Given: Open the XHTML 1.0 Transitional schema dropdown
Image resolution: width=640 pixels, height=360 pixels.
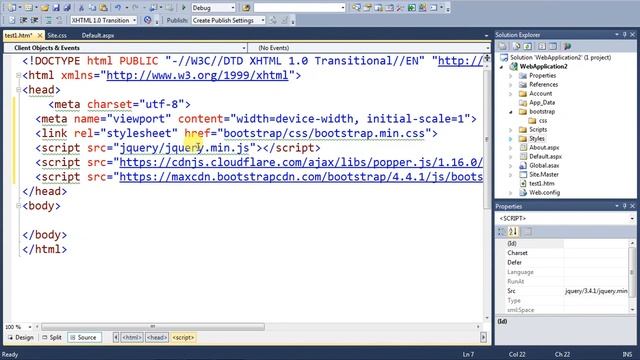Looking at the screenshot, I should tap(134, 20).
